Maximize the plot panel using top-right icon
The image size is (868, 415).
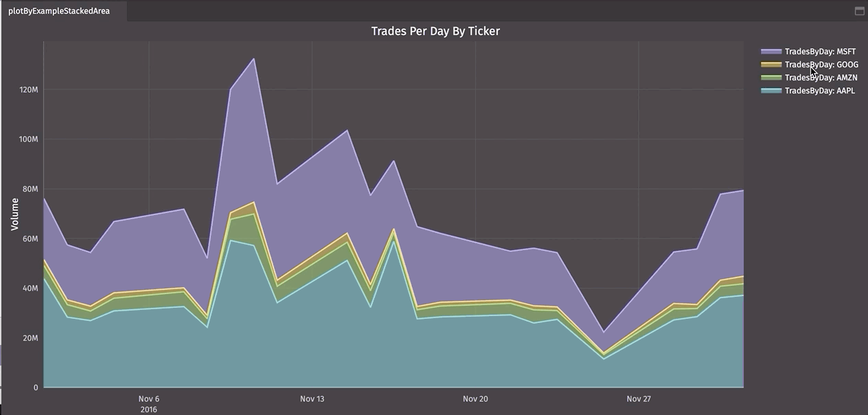coord(859,11)
